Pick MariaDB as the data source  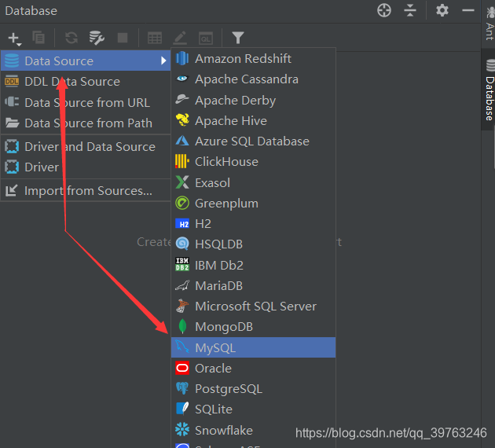click(x=253, y=286)
